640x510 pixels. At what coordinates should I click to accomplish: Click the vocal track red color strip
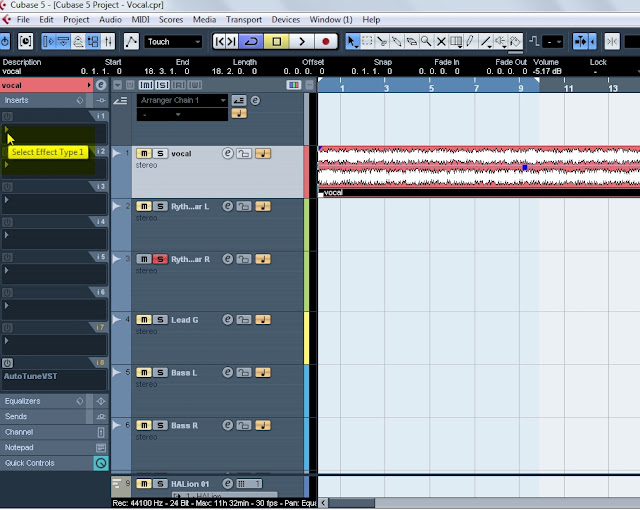(x=307, y=172)
